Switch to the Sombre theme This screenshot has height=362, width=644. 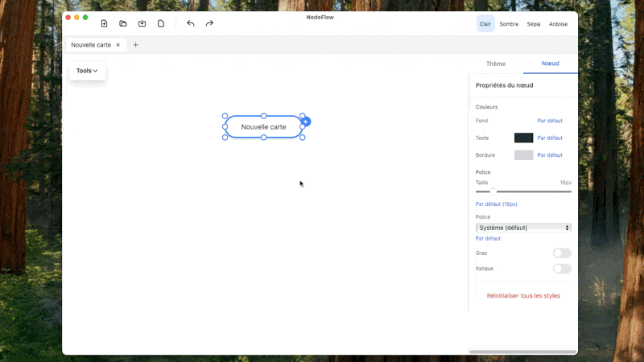coord(509,24)
